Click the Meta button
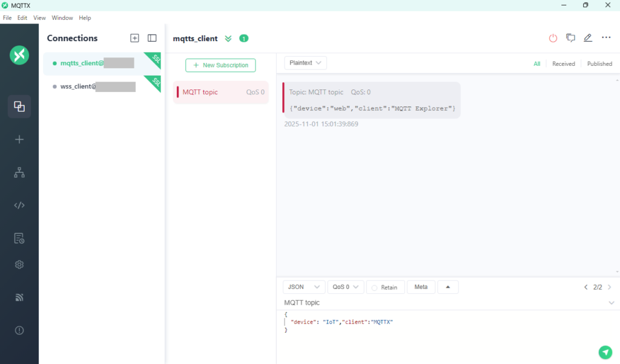The width and height of the screenshot is (620, 364). click(420, 287)
